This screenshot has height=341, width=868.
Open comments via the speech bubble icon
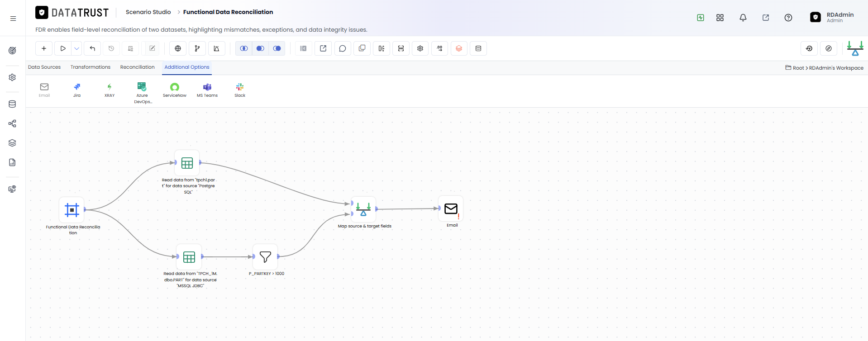[x=343, y=48]
